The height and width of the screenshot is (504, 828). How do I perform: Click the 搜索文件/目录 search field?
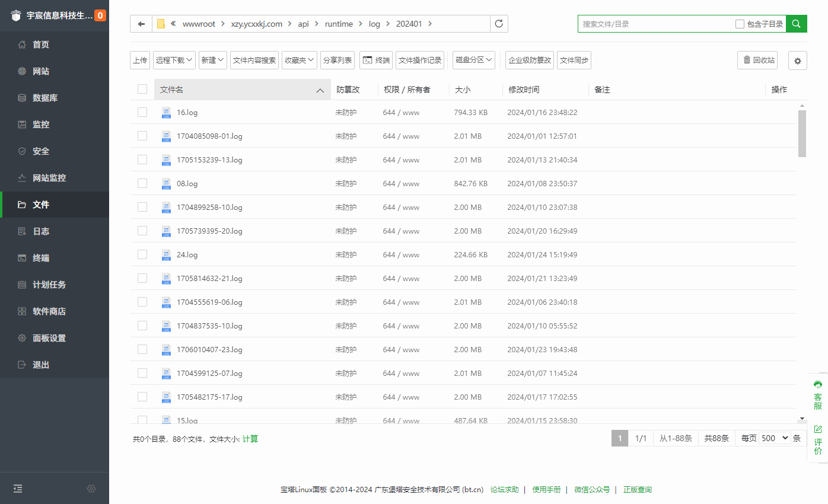coord(655,24)
